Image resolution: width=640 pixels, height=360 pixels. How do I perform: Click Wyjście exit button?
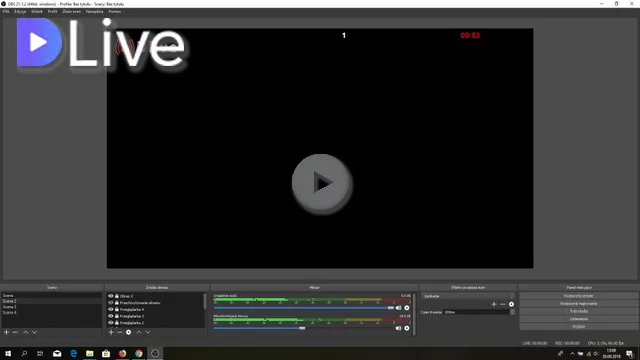[x=579, y=327]
